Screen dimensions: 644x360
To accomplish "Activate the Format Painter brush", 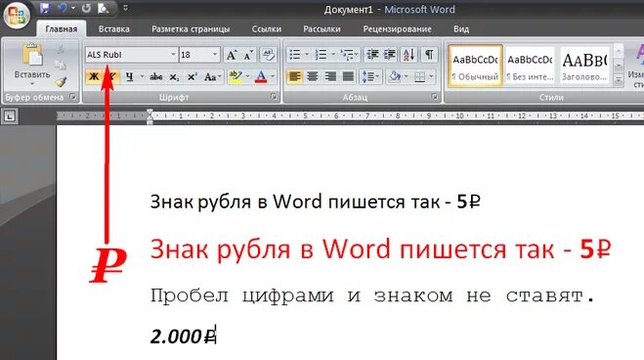I will click(61, 82).
